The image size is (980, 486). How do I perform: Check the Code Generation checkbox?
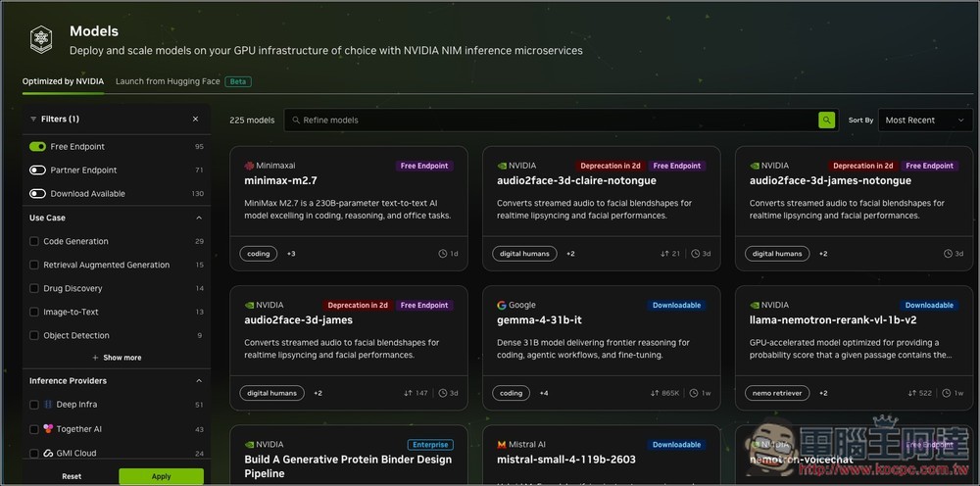point(34,241)
